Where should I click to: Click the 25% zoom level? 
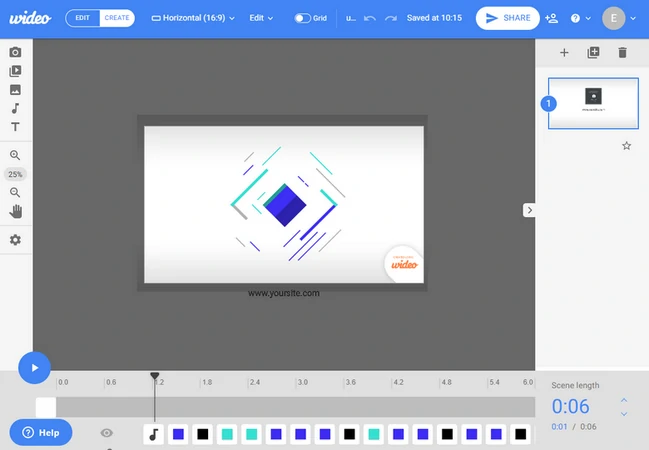click(15, 174)
